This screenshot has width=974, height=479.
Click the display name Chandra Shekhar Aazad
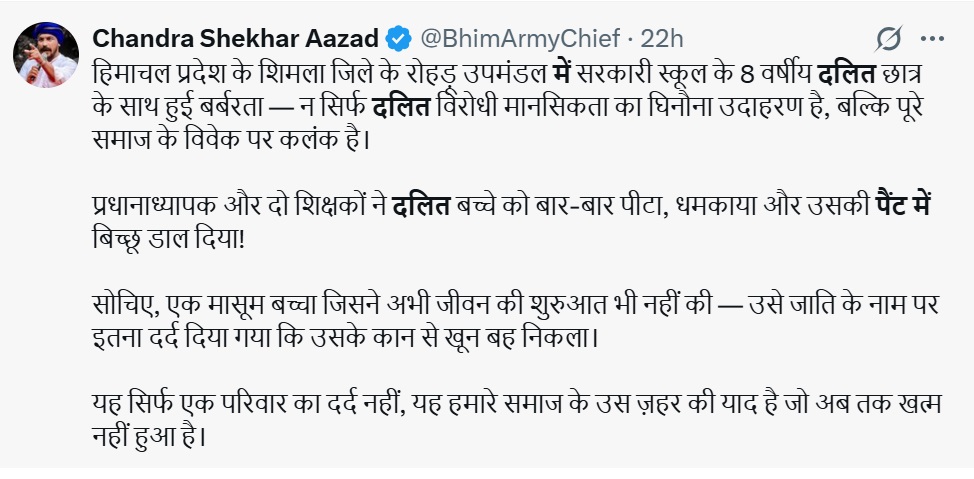[x=236, y=39]
